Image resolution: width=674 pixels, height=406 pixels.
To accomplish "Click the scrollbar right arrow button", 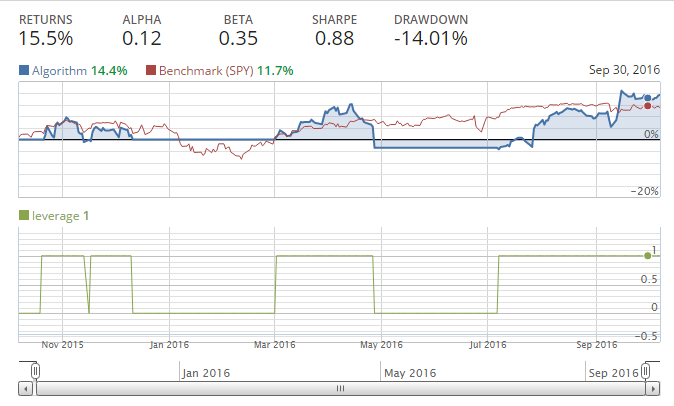I will click(655, 388).
